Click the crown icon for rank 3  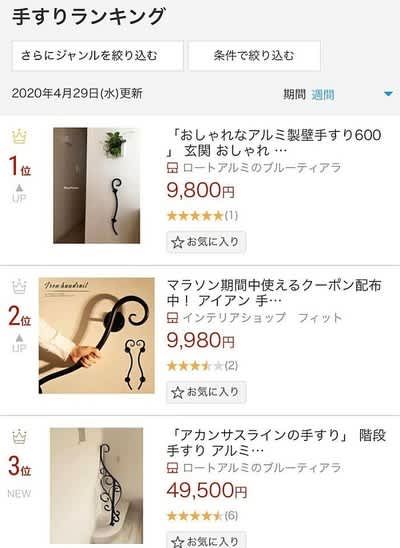[x=19, y=437]
